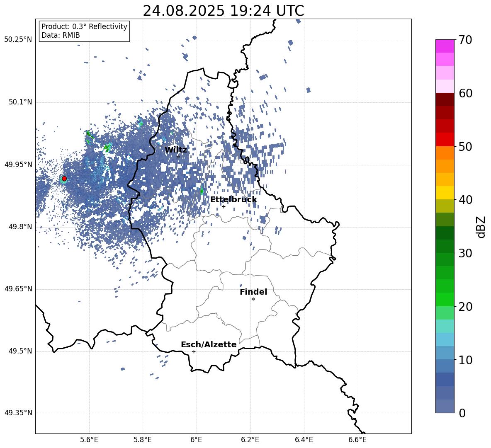This screenshot has height=448, width=491.
Task: Click the bright red colorbar segment at 50
Action: tap(445, 140)
